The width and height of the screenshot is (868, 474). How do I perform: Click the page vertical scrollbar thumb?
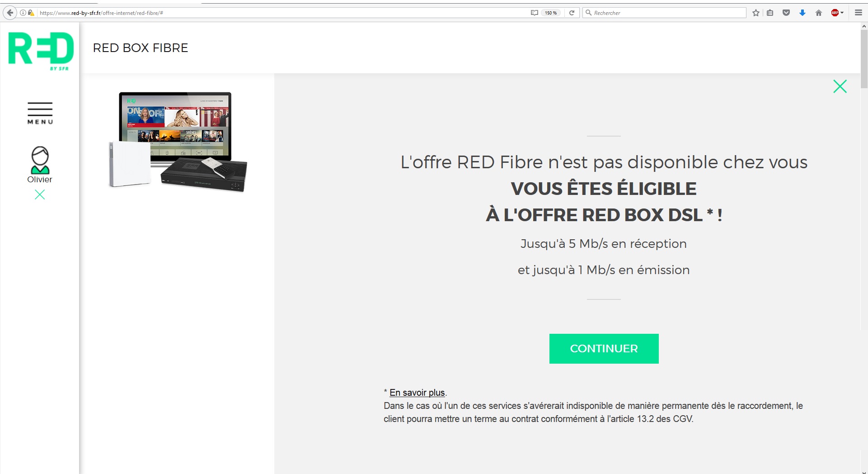coord(864,59)
